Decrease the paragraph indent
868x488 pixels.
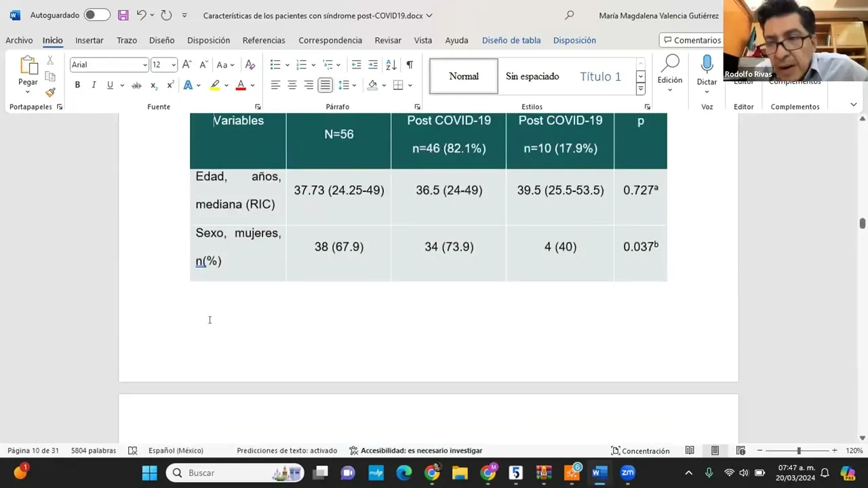[x=356, y=64]
